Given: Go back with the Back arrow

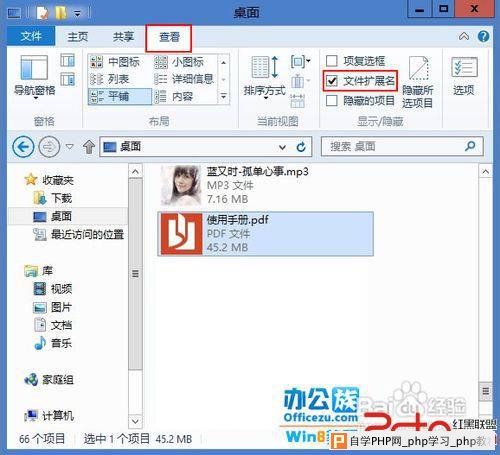Looking at the screenshot, I should (23, 146).
